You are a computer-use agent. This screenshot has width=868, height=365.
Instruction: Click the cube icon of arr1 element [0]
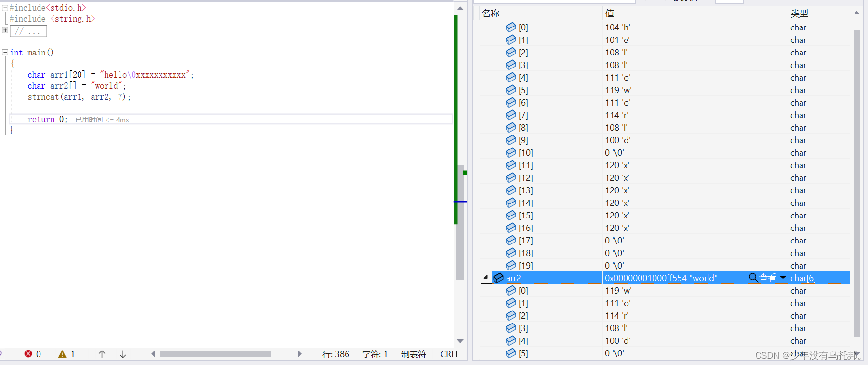(511, 27)
